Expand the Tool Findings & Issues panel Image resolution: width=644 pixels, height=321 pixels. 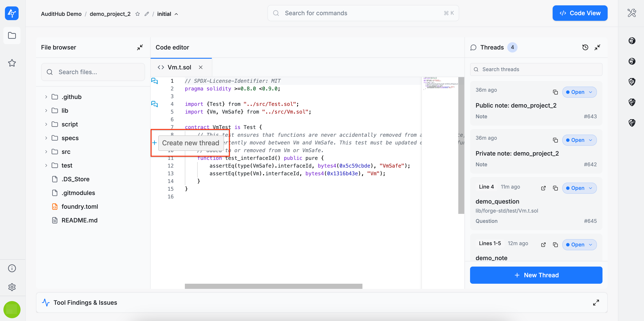coord(596,303)
